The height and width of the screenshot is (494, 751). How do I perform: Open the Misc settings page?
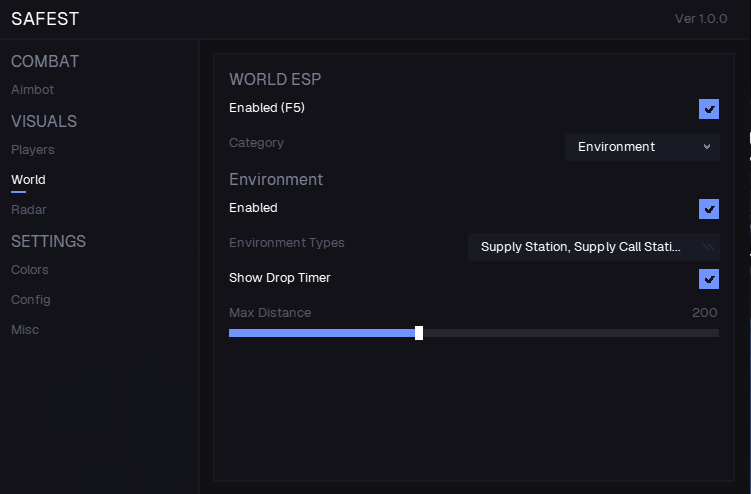(x=25, y=330)
